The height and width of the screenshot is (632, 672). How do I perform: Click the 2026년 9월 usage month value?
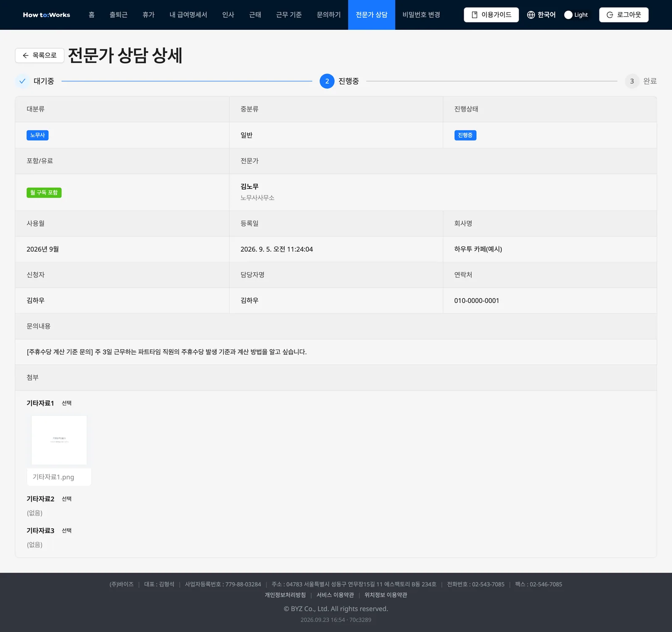click(43, 249)
